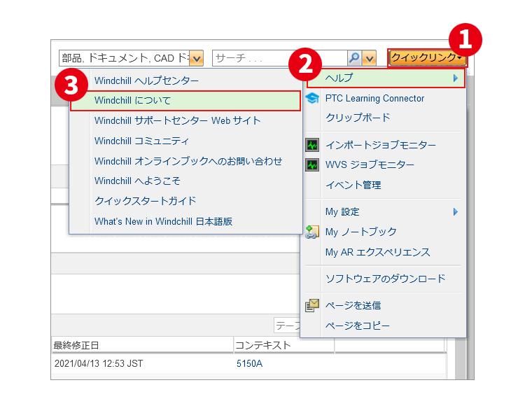Click the サーチ search input field
The image size is (525, 420).
tap(279, 58)
